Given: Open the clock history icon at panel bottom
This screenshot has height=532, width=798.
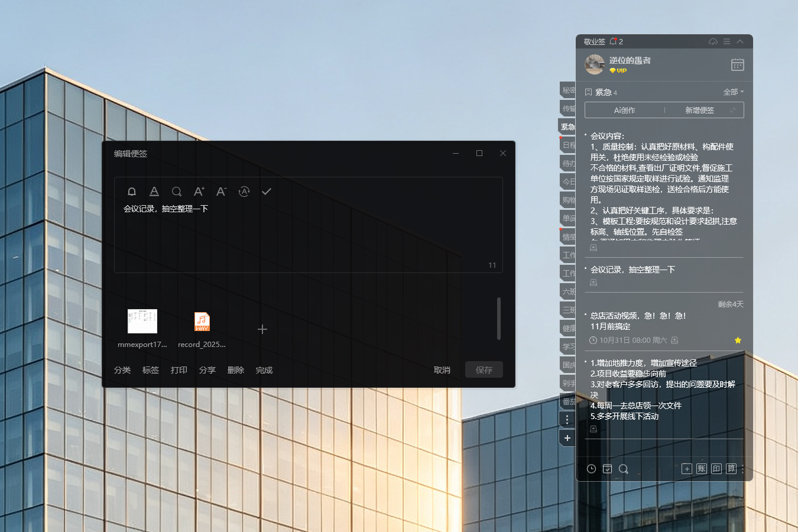Looking at the screenshot, I should pyautogui.click(x=591, y=469).
